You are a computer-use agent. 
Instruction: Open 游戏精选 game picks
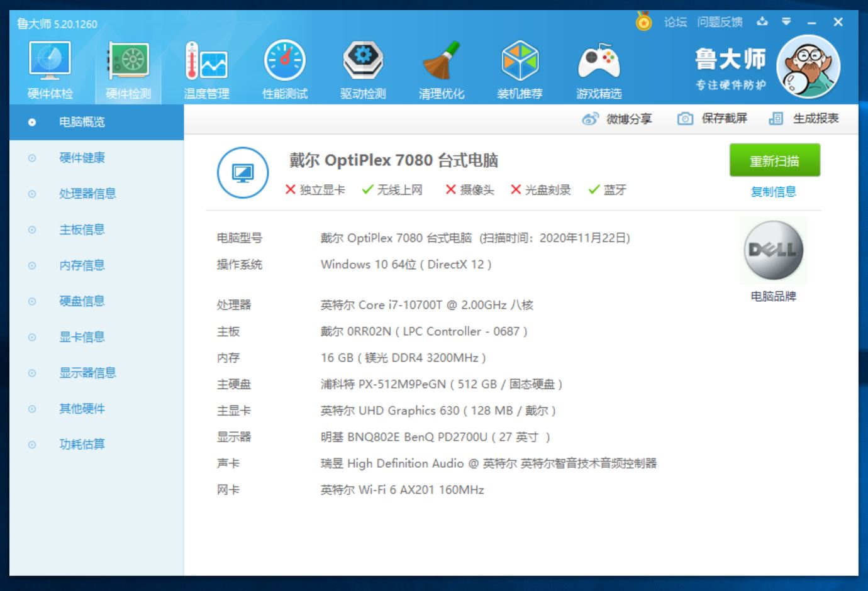point(599,66)
